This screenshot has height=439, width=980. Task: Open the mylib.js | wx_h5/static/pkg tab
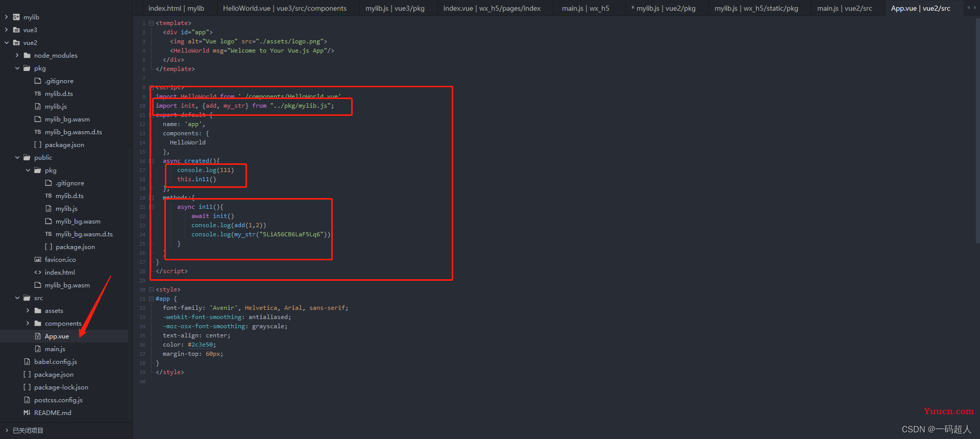tap(756, 8)
